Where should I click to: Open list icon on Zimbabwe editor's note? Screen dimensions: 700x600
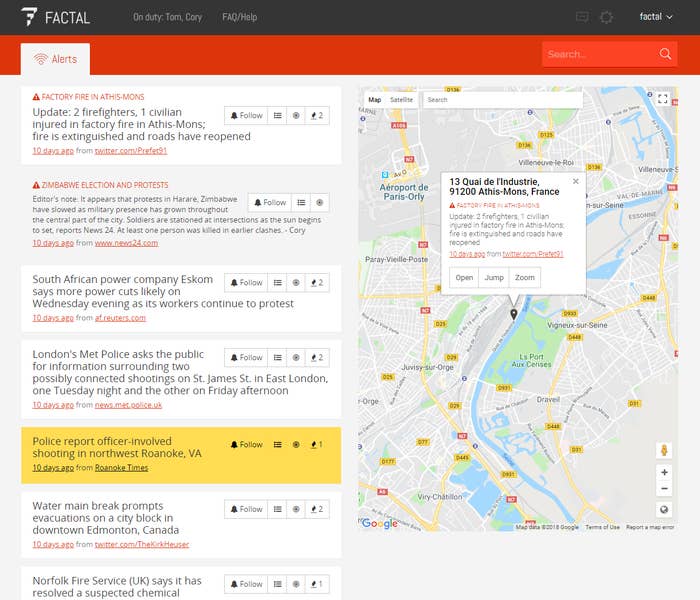point(301,203)
